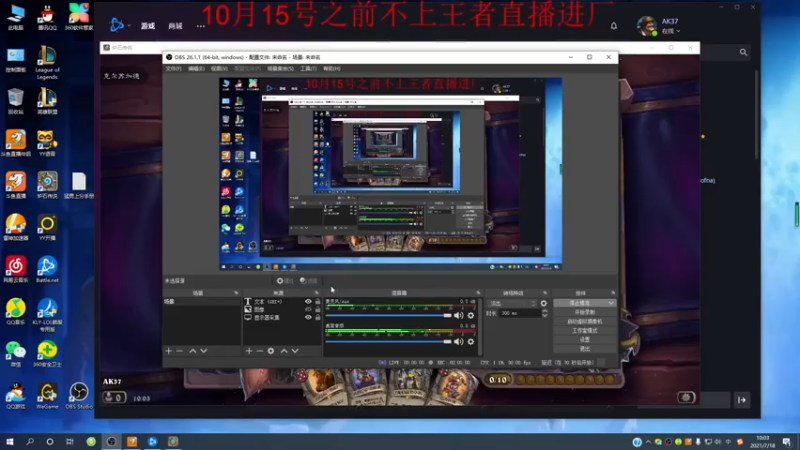800x450 pixels.
Task: Click Start Recording button in OBS
Action: 585,312
